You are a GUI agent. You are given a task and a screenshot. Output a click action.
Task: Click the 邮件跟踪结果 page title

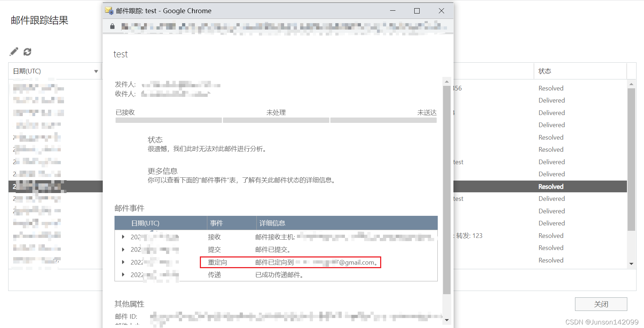(x=39, y=20)
